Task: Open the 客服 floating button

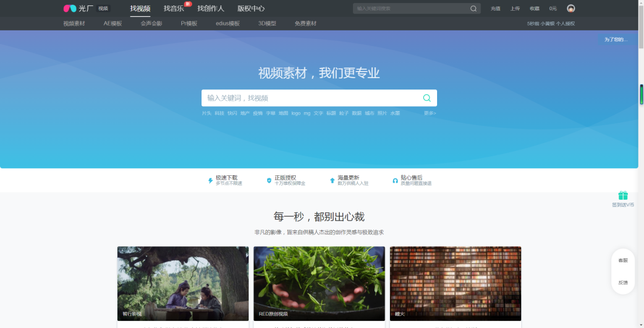Action: [x=623, y=260]
